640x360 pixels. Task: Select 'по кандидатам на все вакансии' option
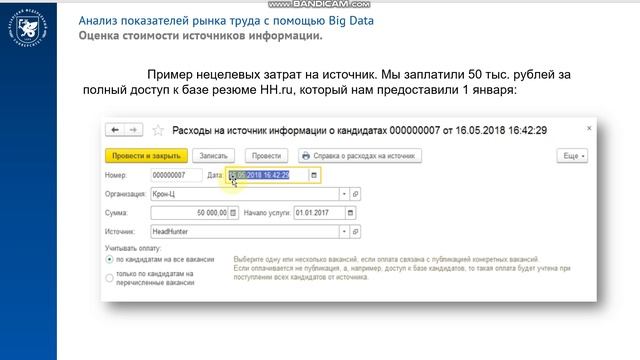[x=109, y=259]
